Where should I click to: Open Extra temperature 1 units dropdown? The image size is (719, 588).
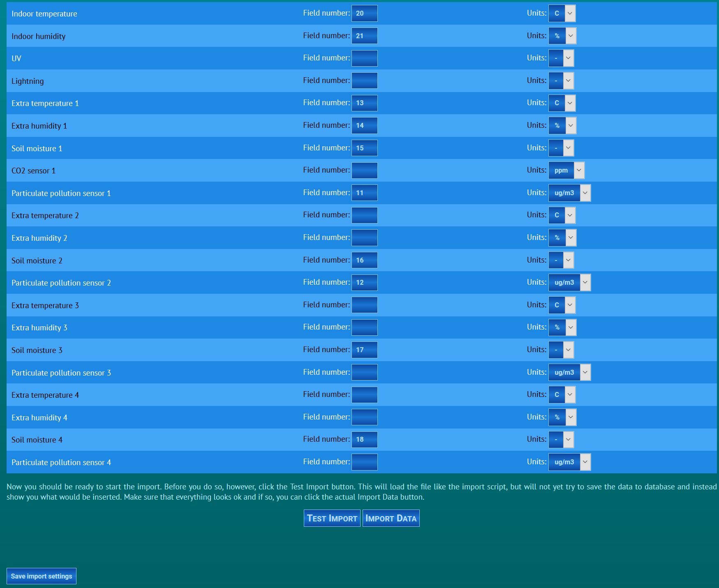(562, 103)
